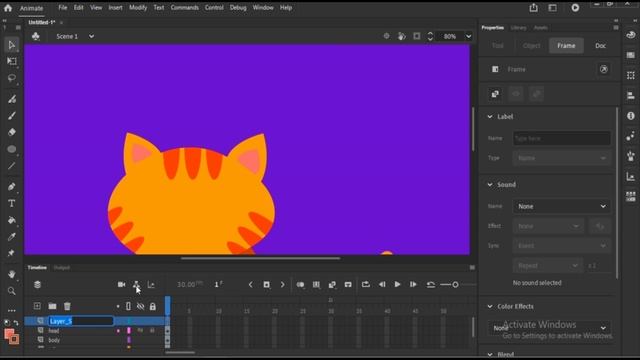Select the Lasso tool
Screen dimensions: 640x360
[11, 78]
